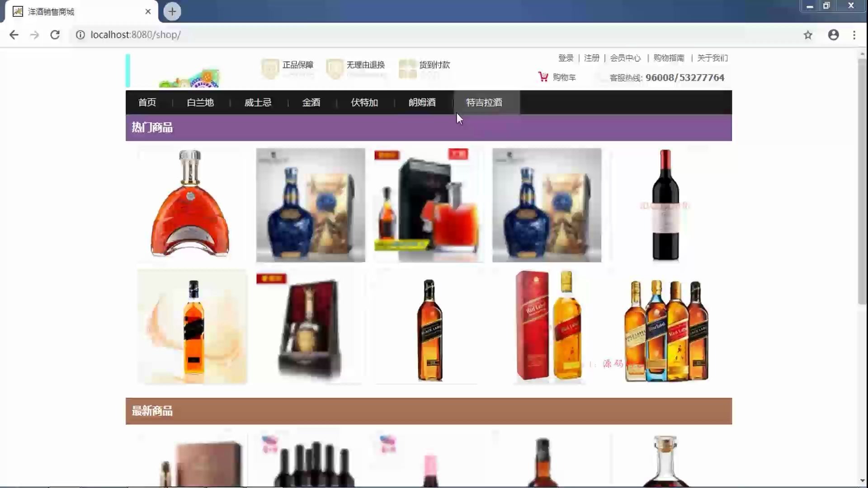Click the 无理由退换 free returns badge icon

(x=335, y=68)
